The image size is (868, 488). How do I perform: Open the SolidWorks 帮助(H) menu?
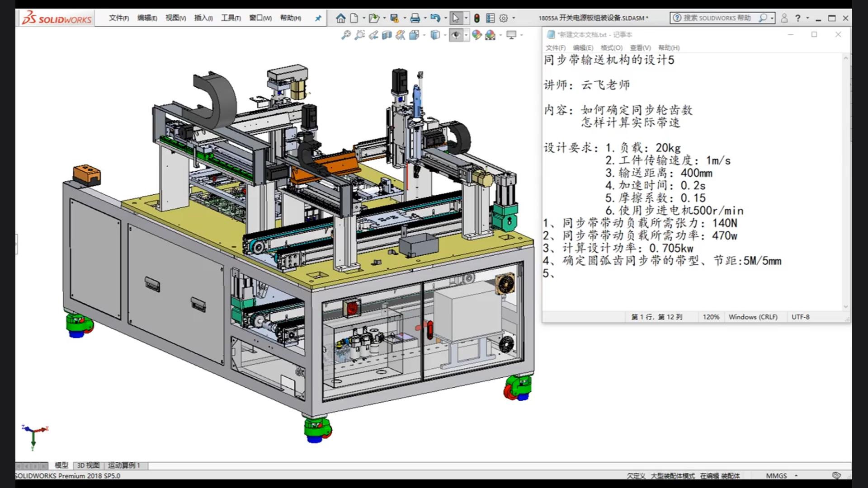point(290,18)
